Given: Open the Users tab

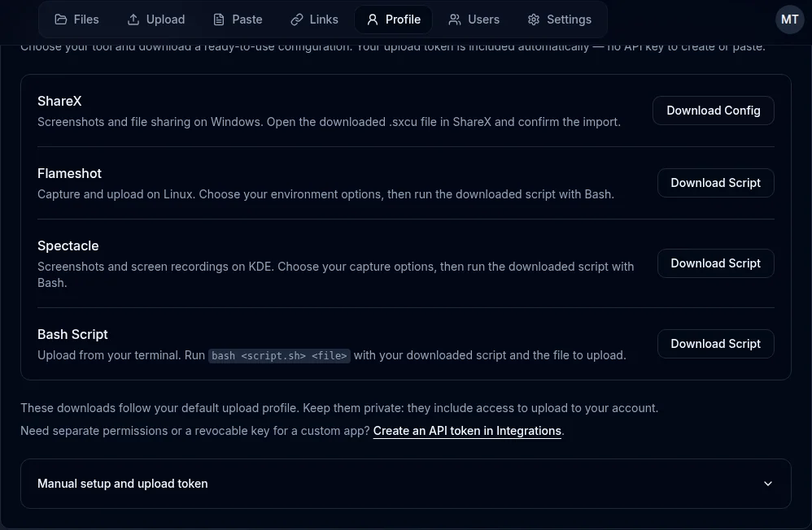Looking at the screenshot, I should [x=474, y=20].
